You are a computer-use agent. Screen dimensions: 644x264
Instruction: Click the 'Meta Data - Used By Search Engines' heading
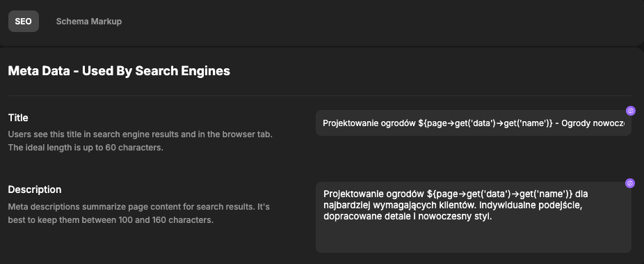click(x=119, y=71)
